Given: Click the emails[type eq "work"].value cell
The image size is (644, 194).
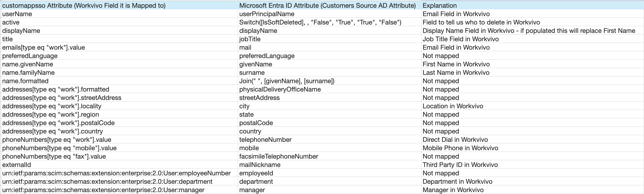Looking at the screenshot, I should coord(43,47).
